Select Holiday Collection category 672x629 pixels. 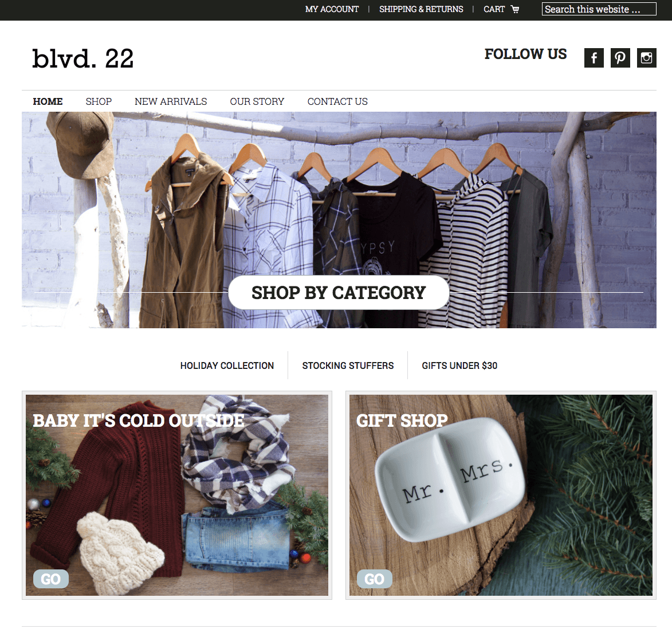[227, 365]
